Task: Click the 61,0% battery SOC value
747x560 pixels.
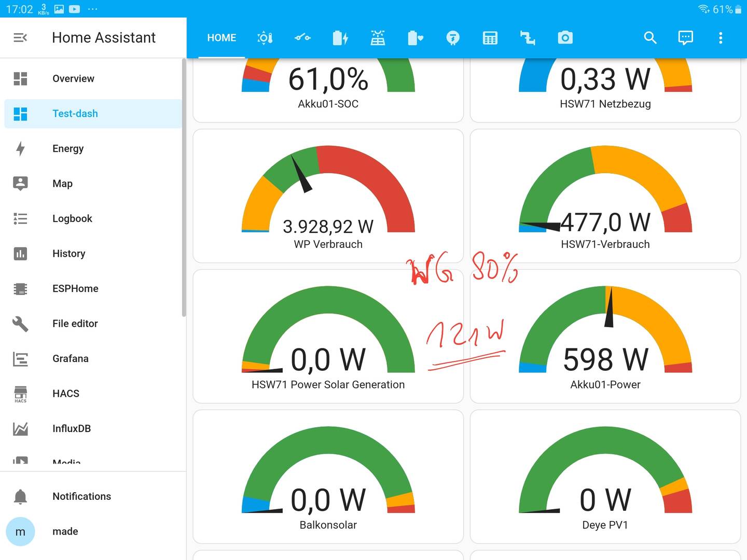Action: coord(328,79)
